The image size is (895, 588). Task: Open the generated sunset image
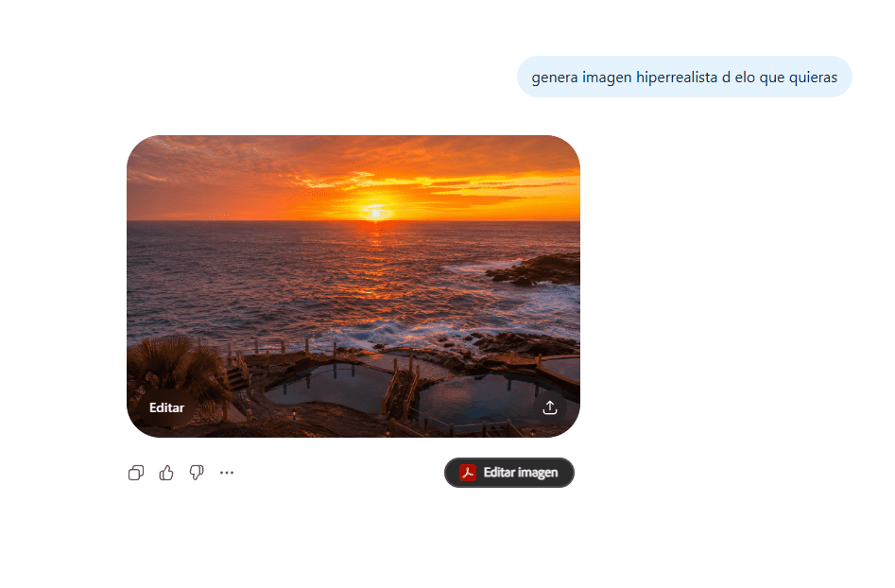(x=353, y=286)
